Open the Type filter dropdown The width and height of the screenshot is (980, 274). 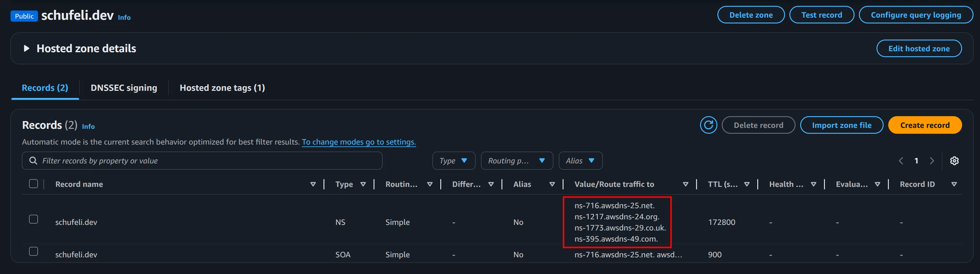tap(454, 161)
